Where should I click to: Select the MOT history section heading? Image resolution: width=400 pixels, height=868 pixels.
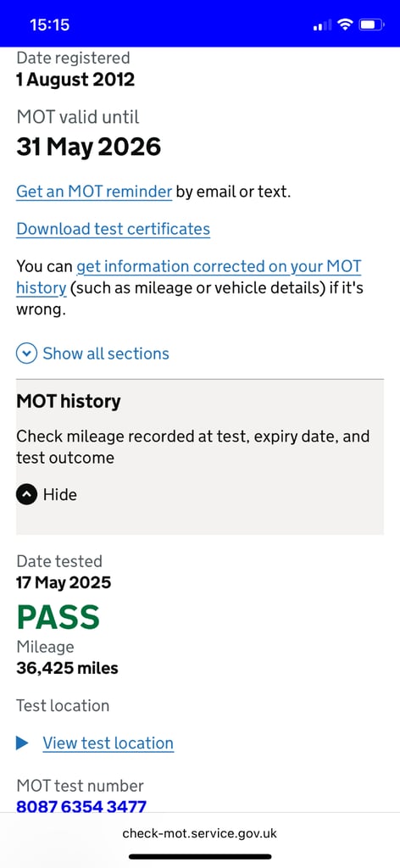click(68, 401)
